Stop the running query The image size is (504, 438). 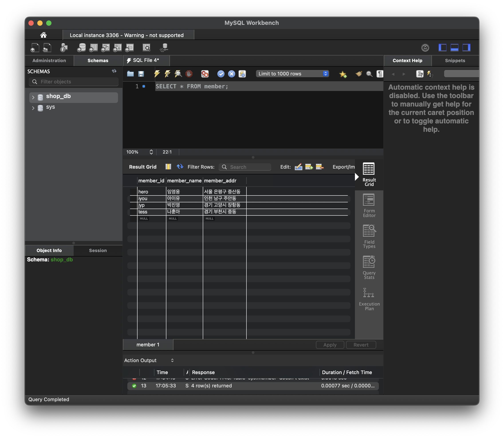(189, 74)
